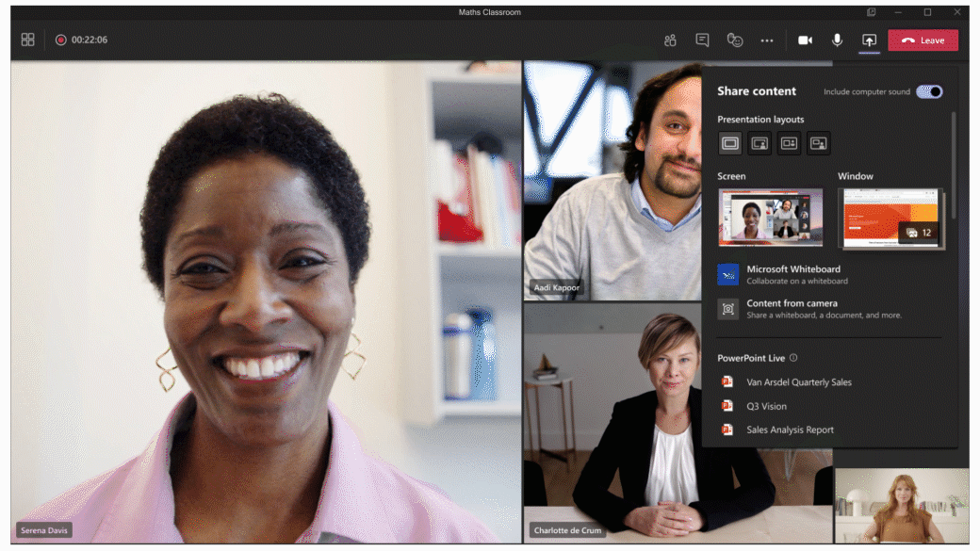Mute the microphone

click(x=837, y=40)
